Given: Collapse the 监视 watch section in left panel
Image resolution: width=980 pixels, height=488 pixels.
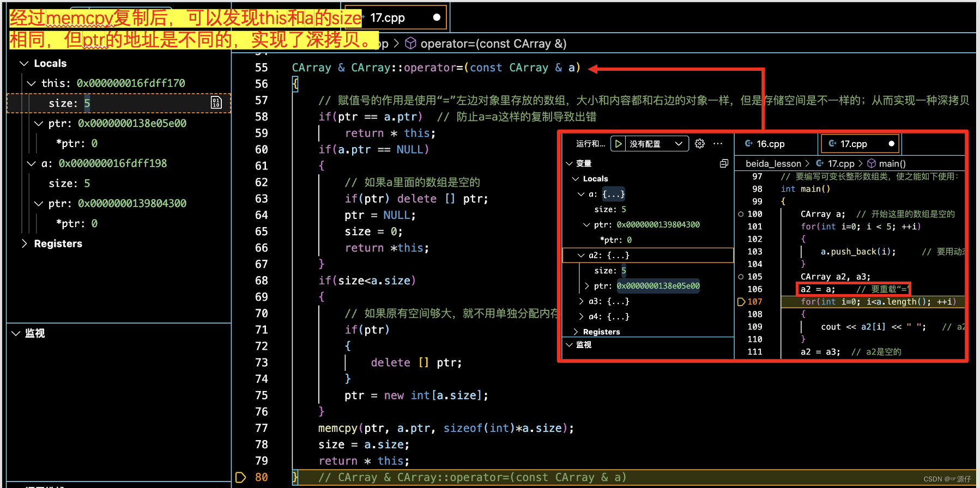Looking at the screenshot, I should 16,333.
